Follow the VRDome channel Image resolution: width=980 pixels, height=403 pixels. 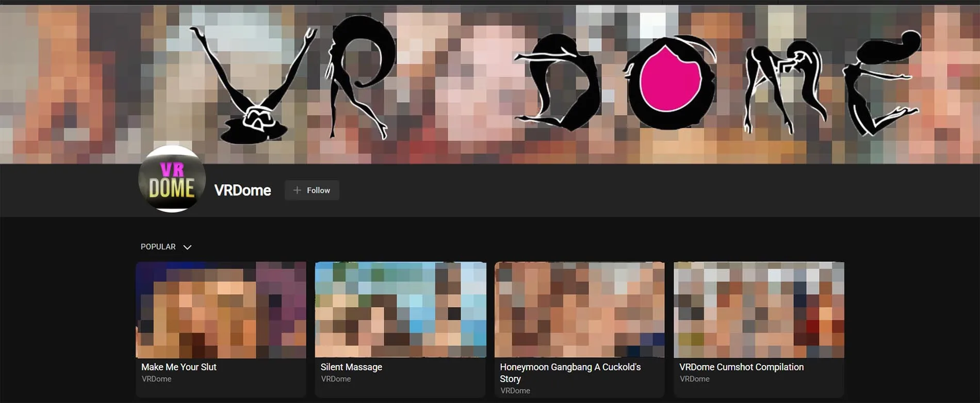click(312, 190)
